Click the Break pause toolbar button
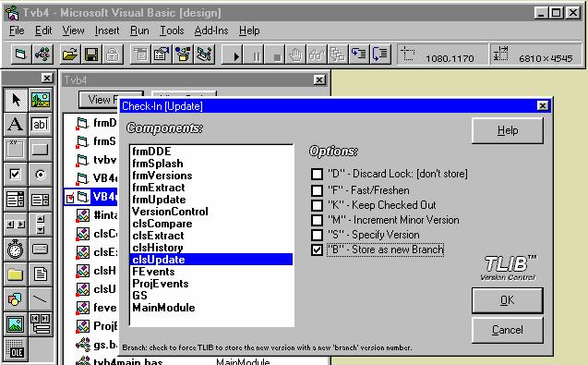 (254, 55)
